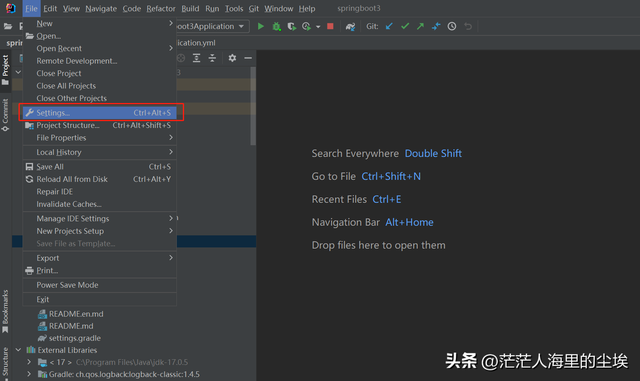Open the profiler run icon

(x=306, y=27)
